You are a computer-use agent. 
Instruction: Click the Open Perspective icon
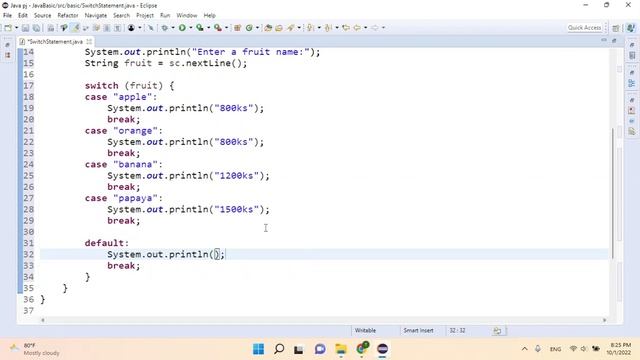(616, 28)
